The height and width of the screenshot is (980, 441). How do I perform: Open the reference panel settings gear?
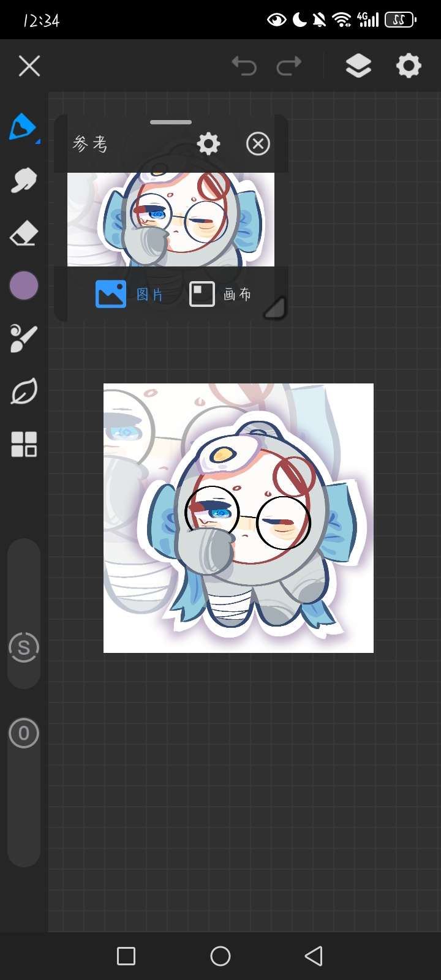click(x=208, y=144)
